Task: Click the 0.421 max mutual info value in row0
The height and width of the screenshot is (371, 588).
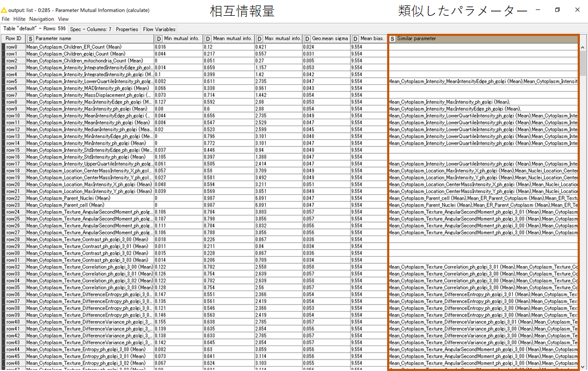Action: pos(279,47)
